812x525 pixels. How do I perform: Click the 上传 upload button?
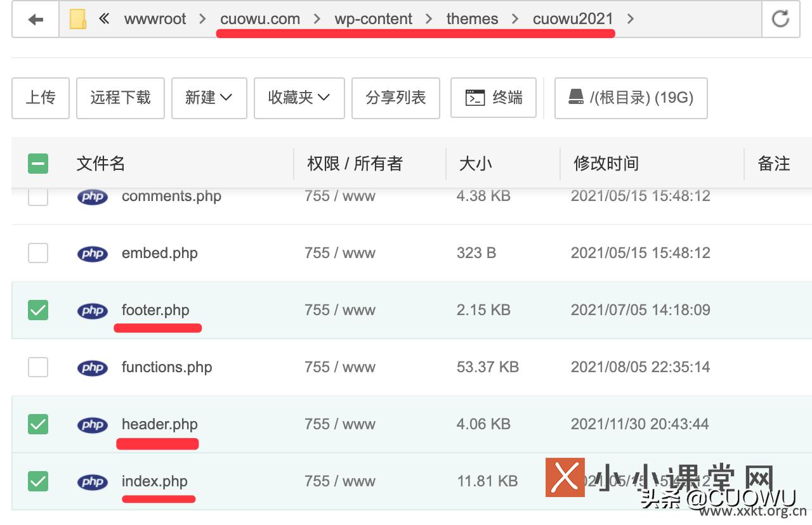tap(40, 98)
